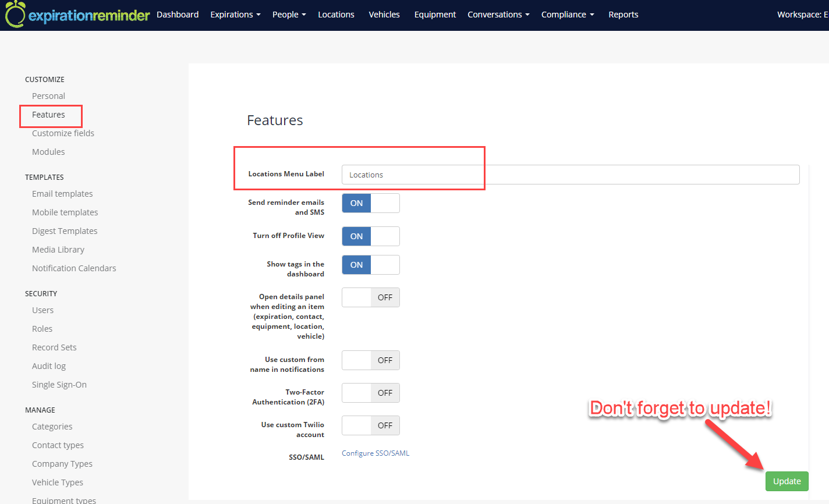This screenshot has height=504, width=829.
Task: Click the Locations Menu Label input field
Action: 571,175
